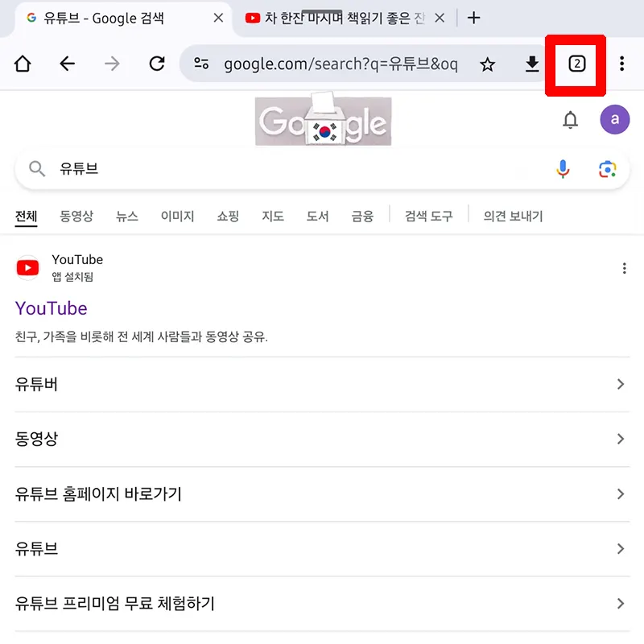This screenshot has height=644, width=644.
Task: Open 검색 도구 search tools
Action: [429, 216]
